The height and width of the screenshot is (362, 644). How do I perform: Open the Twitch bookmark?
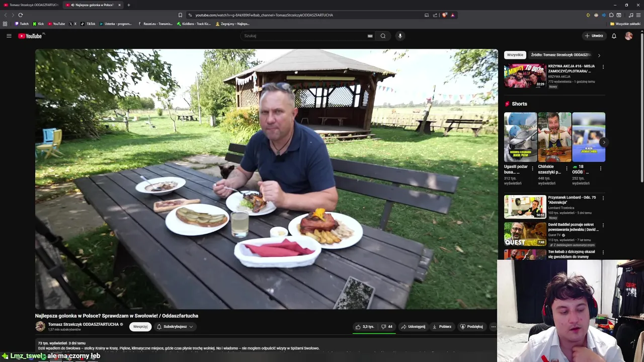(22, 24)
